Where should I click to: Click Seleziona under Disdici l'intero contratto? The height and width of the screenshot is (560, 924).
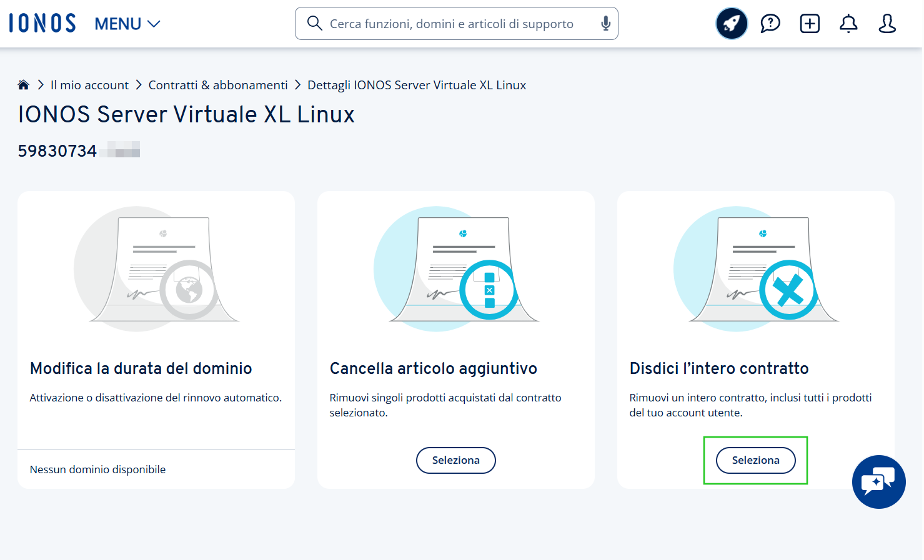(756, 460)
